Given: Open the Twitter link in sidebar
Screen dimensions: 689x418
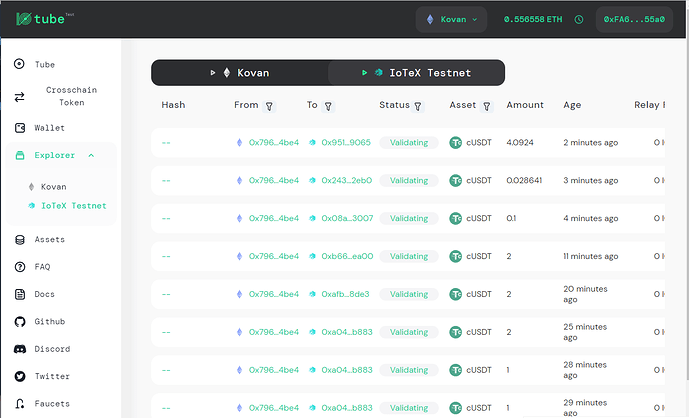Looking at the screenshot, I should coord(52,376).
